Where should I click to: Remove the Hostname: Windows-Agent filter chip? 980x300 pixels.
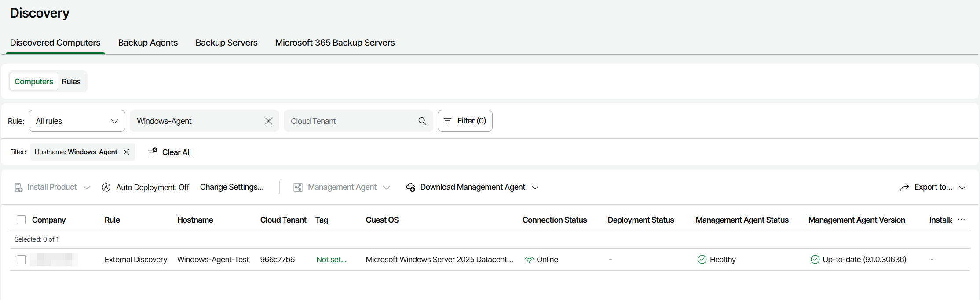[x=126, y=152]
